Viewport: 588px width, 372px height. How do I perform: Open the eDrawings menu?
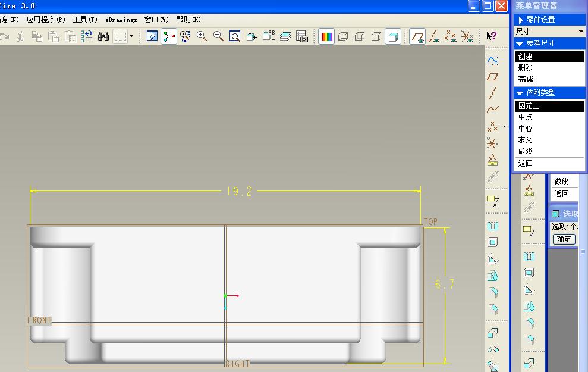121,20
